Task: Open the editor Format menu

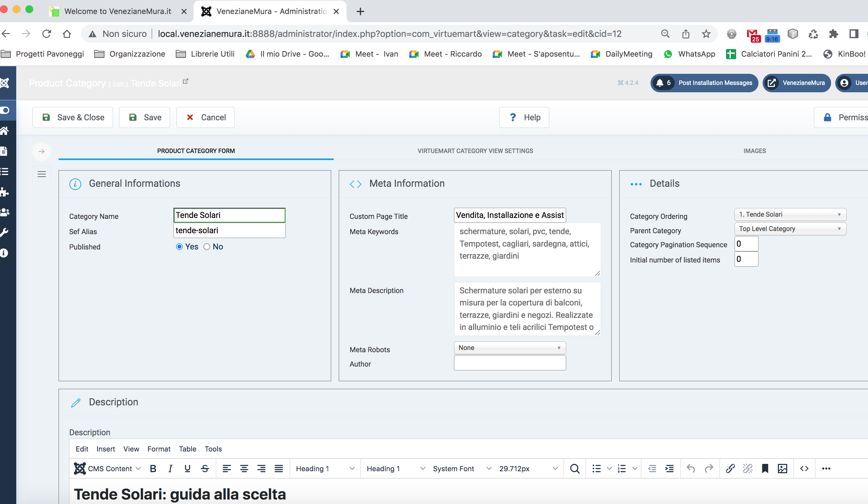Action: click(159, 449)
